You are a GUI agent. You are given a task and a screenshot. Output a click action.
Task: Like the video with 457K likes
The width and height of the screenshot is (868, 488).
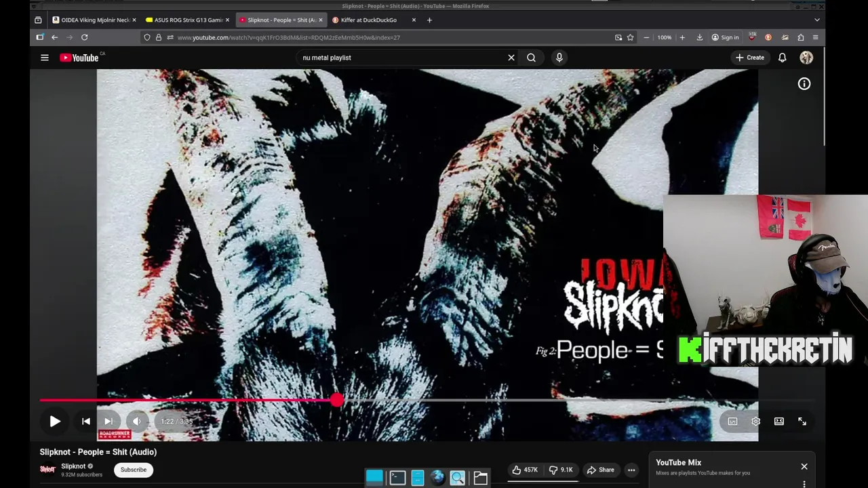click(x=526, y=470)
